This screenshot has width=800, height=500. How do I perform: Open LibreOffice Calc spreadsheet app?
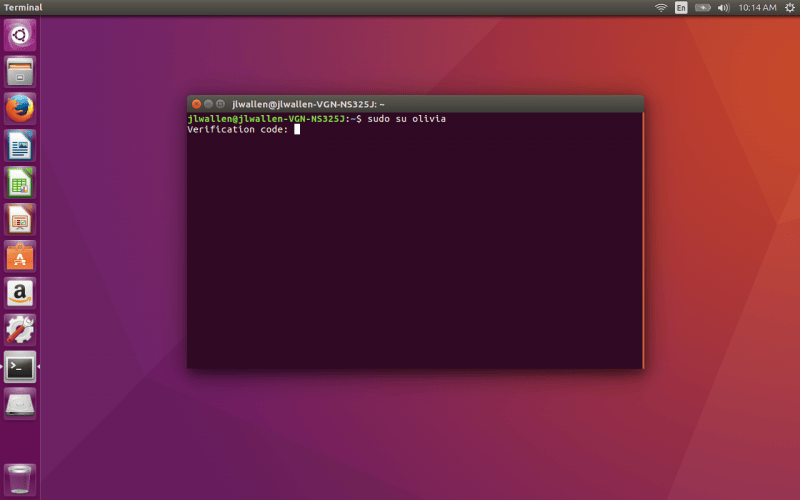point(20,182)
